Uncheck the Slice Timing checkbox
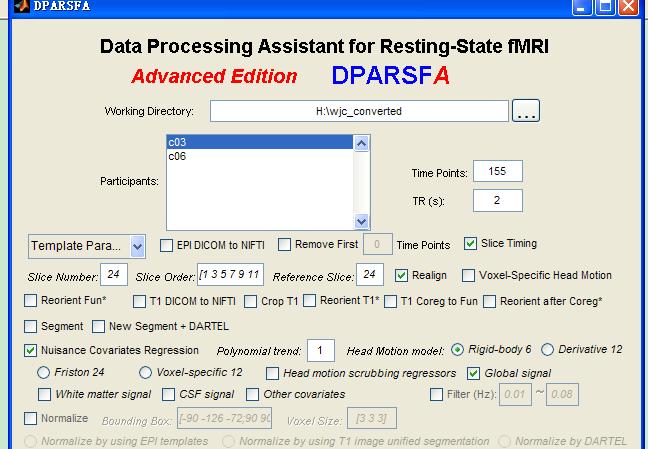Screen dimensions: 648x449 pyautogui.click(x=470, y=243)
